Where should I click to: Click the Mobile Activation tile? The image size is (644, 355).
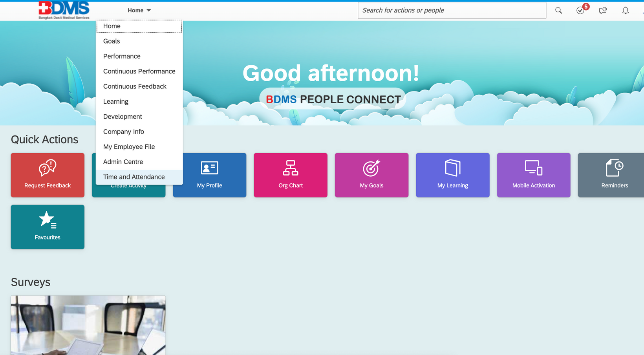click(x=533, y=175)
